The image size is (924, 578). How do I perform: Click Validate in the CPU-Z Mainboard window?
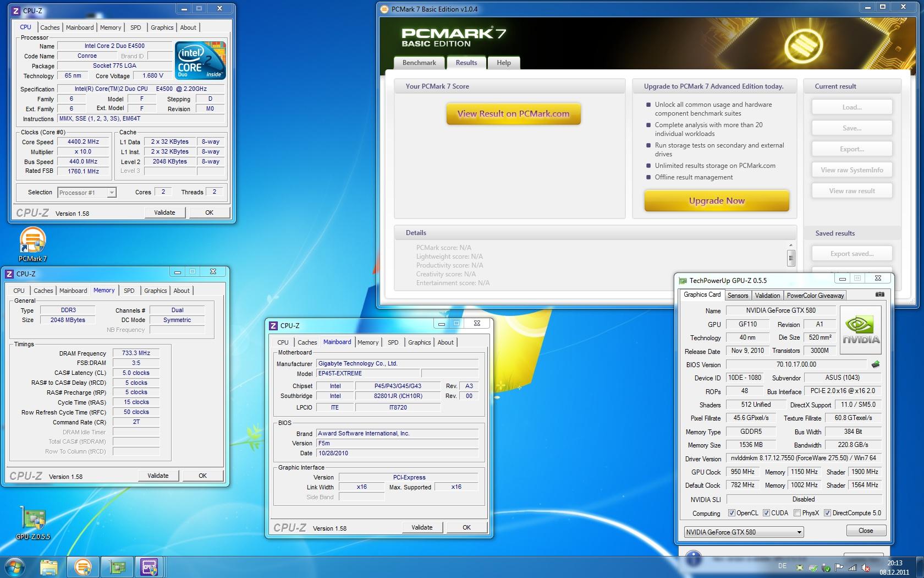pos(422,527)
